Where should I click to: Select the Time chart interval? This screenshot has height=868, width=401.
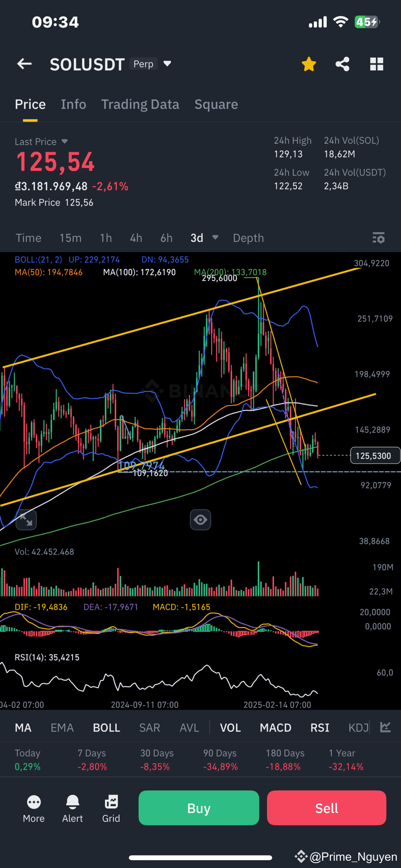(29, 238)
